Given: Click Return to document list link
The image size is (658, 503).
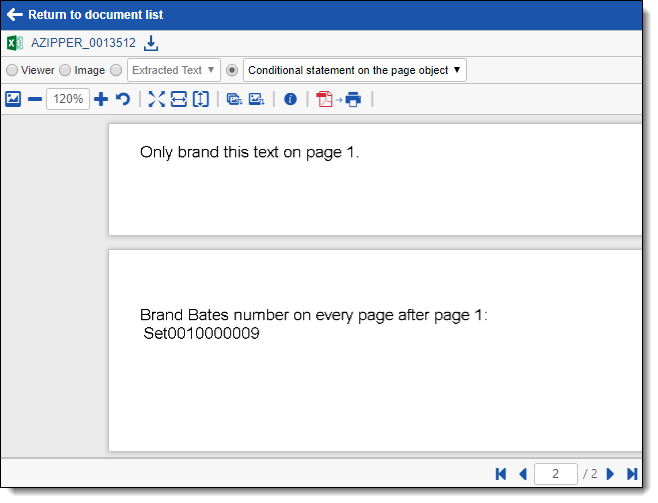Looking at the screenshot, I should (95, 15).
